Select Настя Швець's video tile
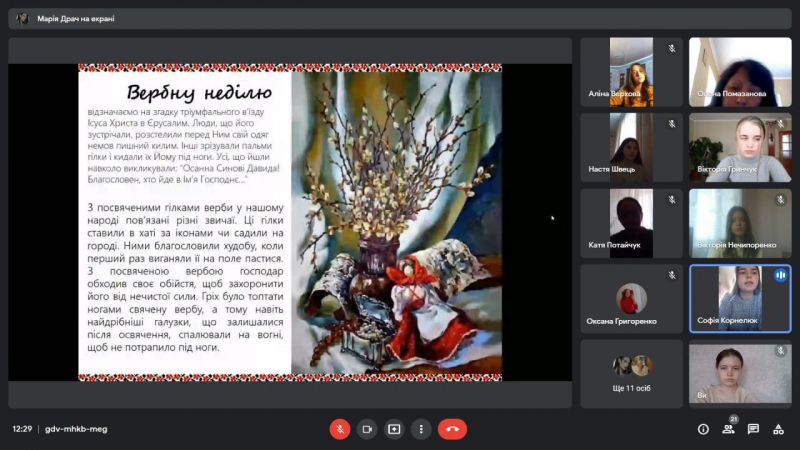The height and width of the screenshot is (450, 800). 631,147
